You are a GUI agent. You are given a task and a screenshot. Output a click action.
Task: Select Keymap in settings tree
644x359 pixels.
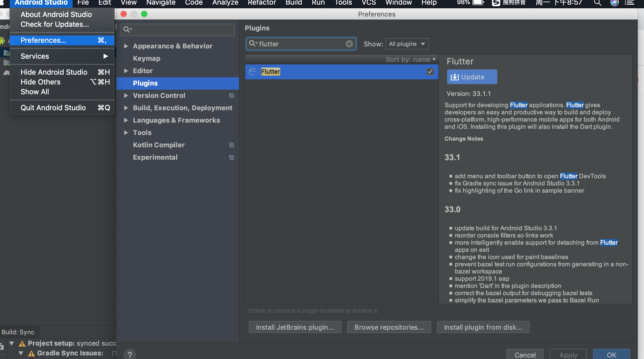pyautogui.click(x=146, y=58)
